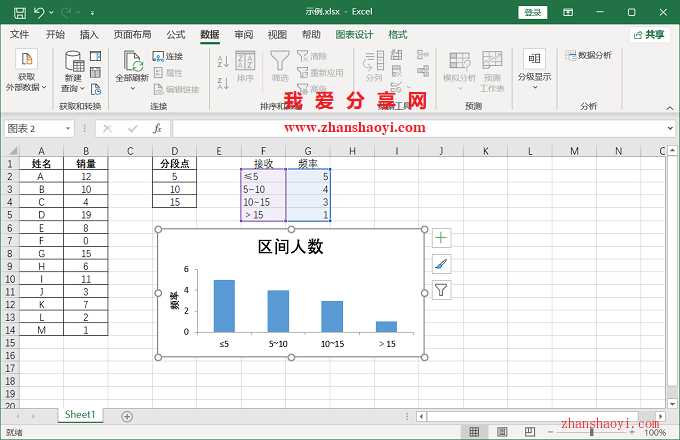The width and height of the screenshot is (680, 440).
Task: Switch to the 视图 tab
Action: [277, 35]
